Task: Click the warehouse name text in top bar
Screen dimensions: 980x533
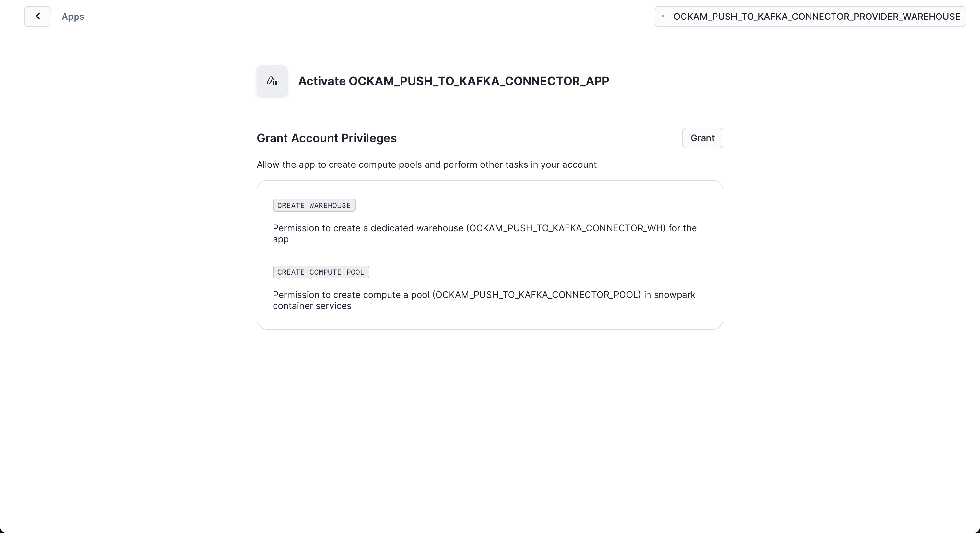Action: tap(816, 17)
